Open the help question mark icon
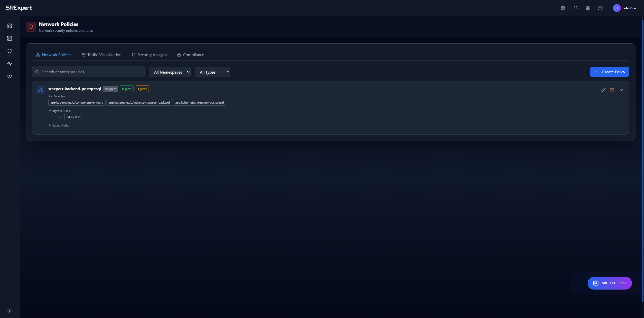Image resolution: width=644 pixels, height=318 pixels. click(x=600, y=8)
